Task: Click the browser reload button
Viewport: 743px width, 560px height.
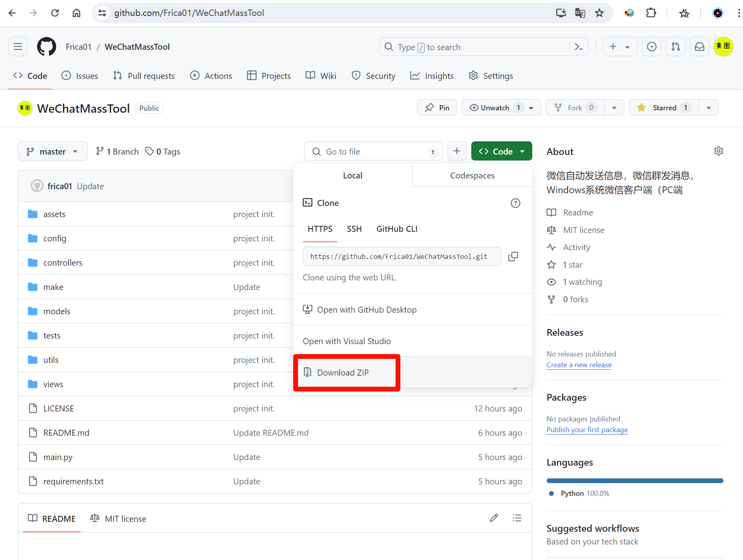Action: click(55, 13)
